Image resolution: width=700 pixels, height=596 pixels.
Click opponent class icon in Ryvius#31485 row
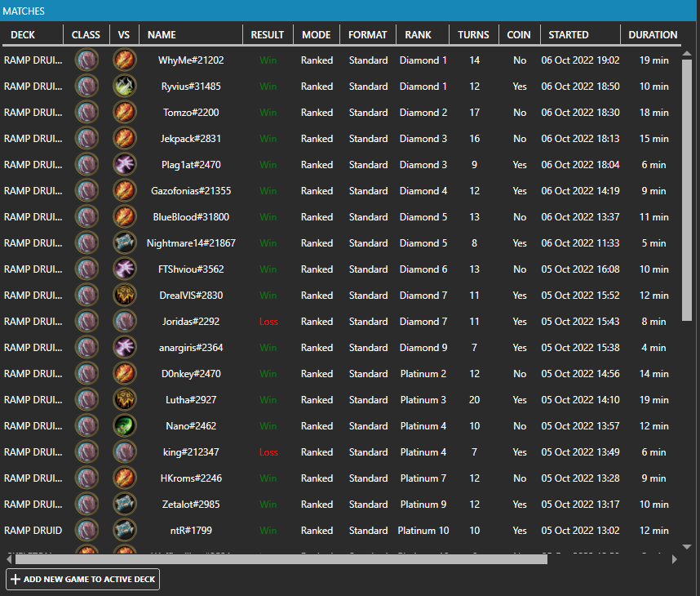click(x=125, y=87)
